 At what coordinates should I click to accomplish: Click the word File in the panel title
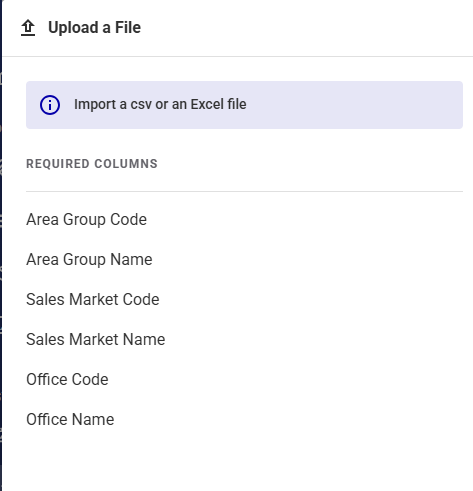128,27
